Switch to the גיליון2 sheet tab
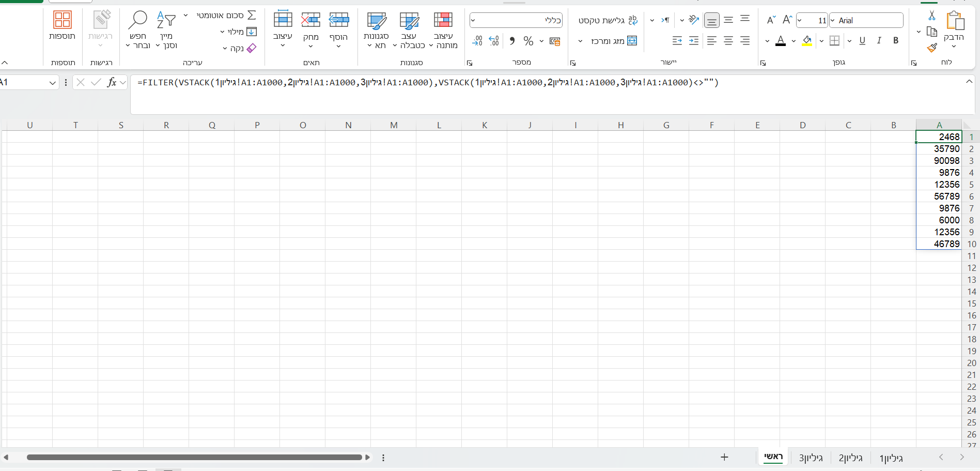Image resolution: width=980 pixels, height=471 pixels. tap(851, 458)
